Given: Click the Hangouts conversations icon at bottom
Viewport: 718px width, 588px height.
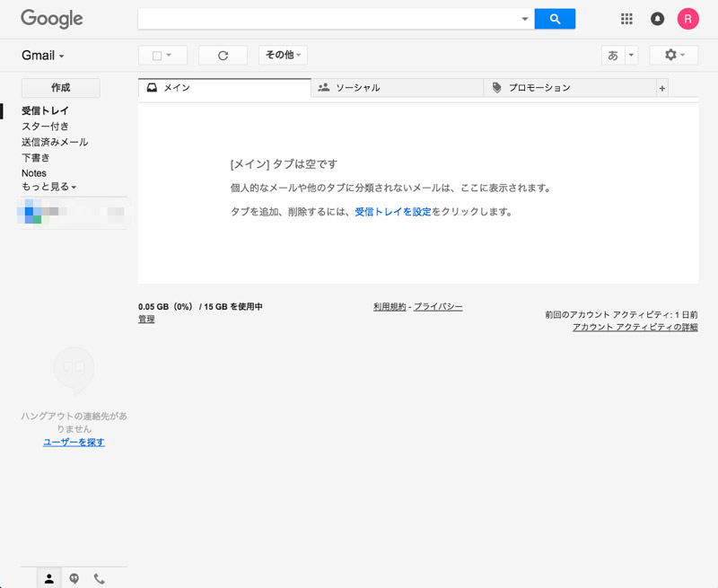Looking at the screenshot, I should pos(74,578).
